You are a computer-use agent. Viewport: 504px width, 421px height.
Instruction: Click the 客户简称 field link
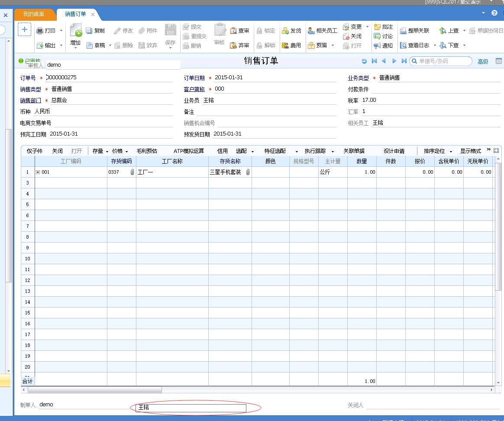pyautogui.click(x=194, y=89)
